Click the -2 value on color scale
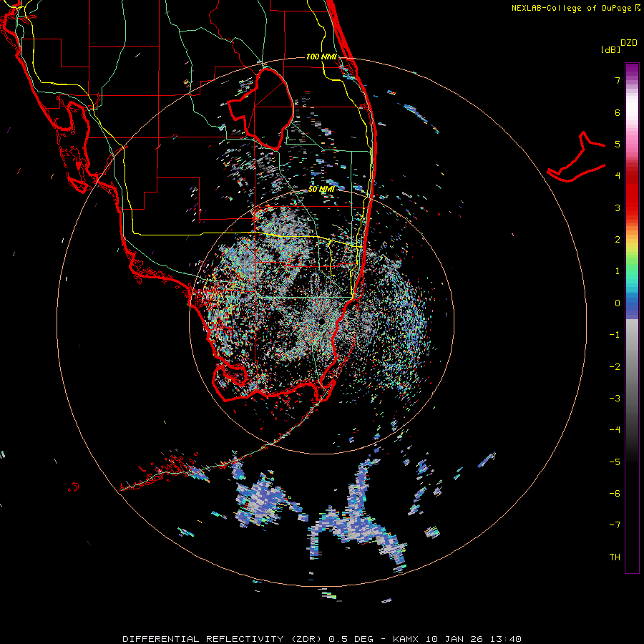644x644 pixels. (615, 367)
